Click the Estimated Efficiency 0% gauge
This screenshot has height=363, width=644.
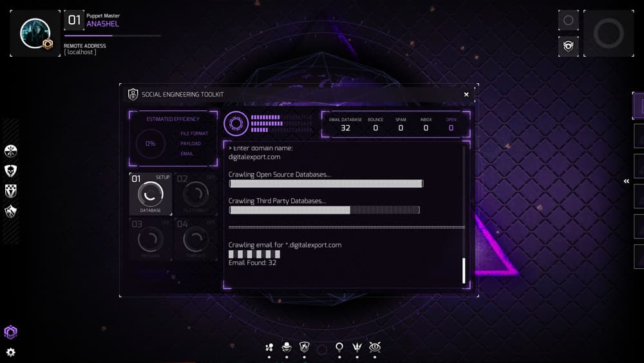click(150, 144)
